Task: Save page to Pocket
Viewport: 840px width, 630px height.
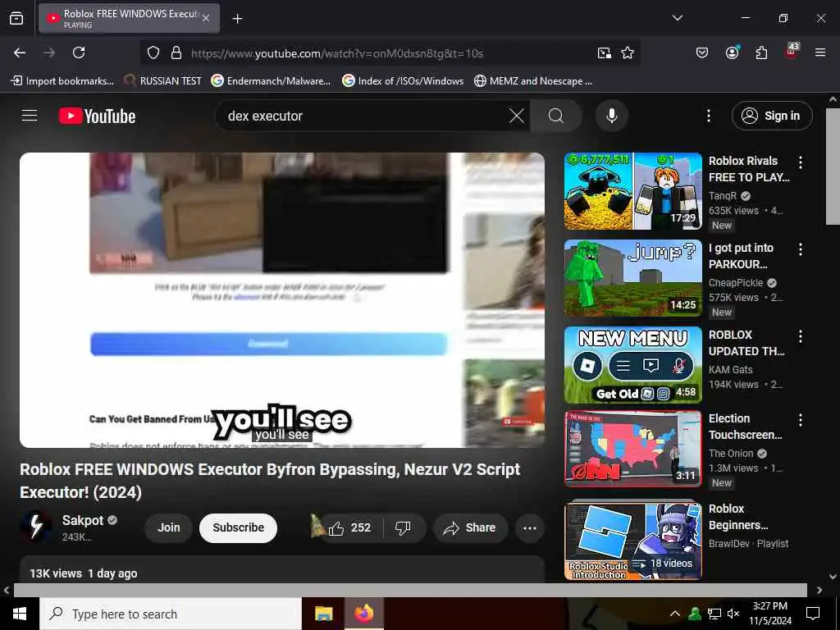Action: tap(702, 52)
